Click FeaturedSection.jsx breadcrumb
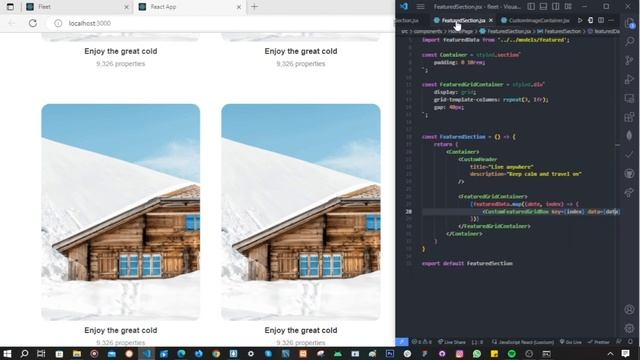 [505, 31]
